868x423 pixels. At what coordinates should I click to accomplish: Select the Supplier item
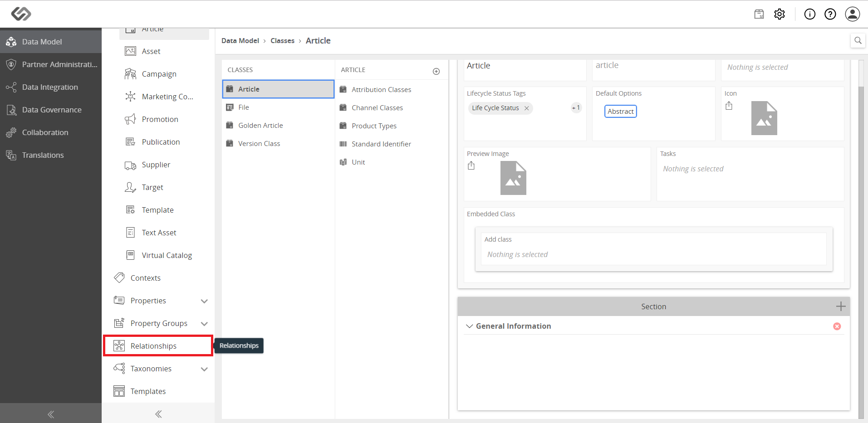[164, 165]
